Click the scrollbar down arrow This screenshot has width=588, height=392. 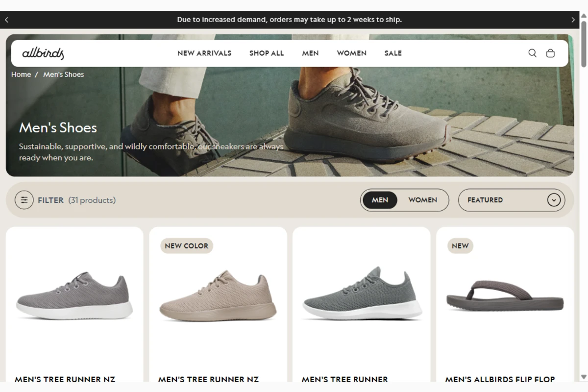point(584,377)
